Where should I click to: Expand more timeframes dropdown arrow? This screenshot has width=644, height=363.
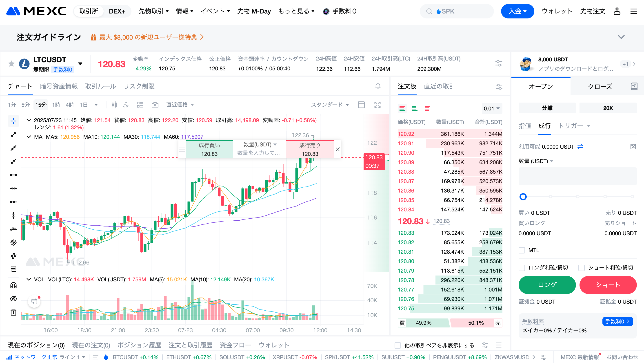tap(96, 105)
